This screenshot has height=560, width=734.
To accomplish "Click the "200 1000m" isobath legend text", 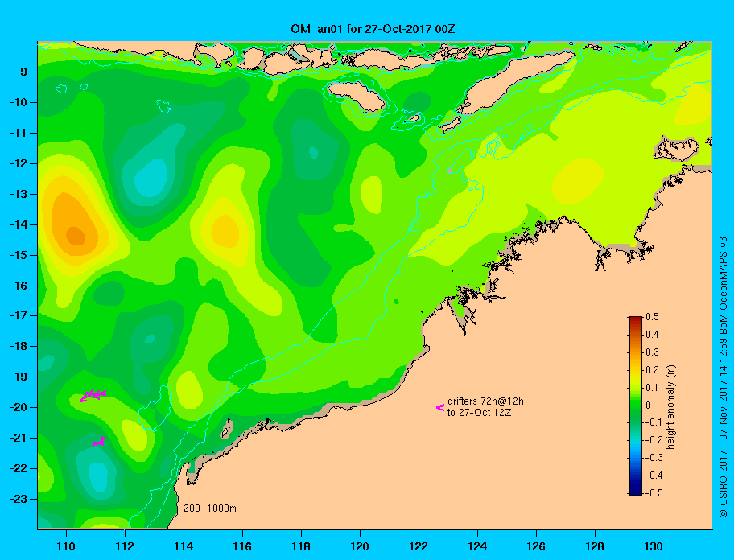I will pyautogui.click(x=210, y=509).
